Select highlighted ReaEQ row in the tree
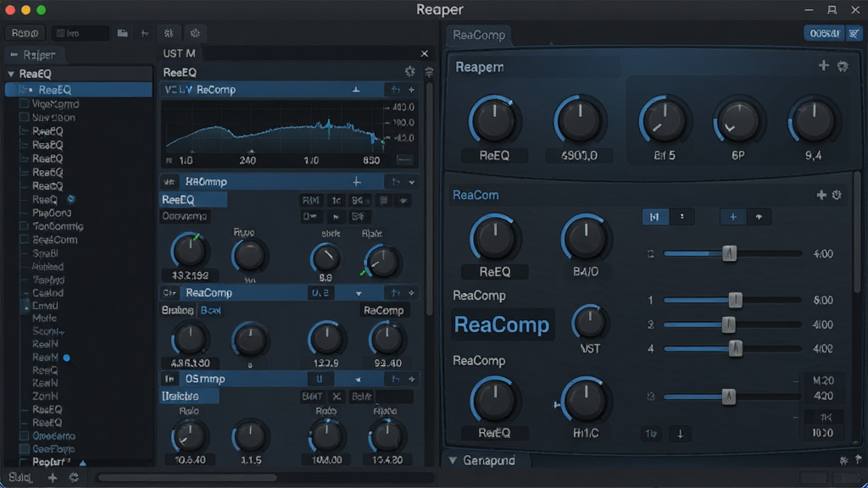Image resolution: width=868 pixels, height=488 pixels. tap(78, 90)
